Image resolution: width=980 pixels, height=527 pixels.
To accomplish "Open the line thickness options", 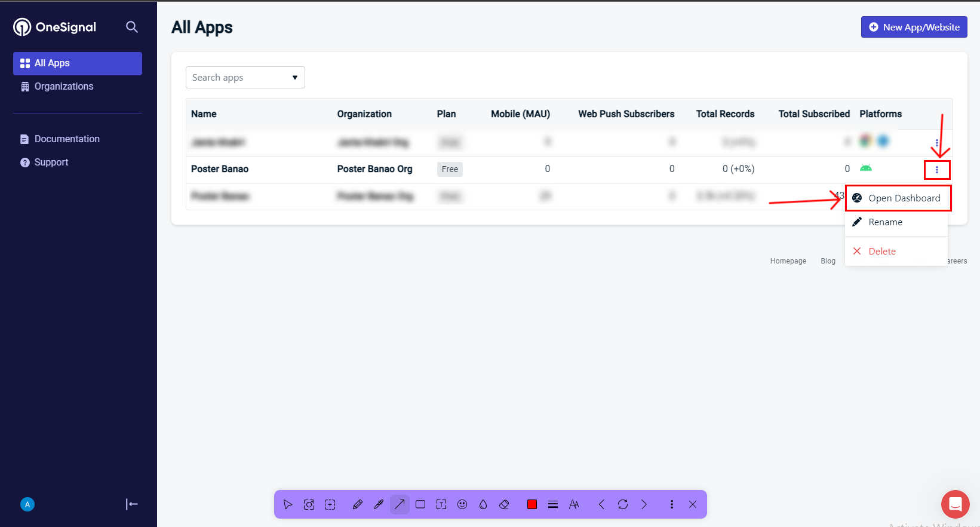I will (553, 504).
